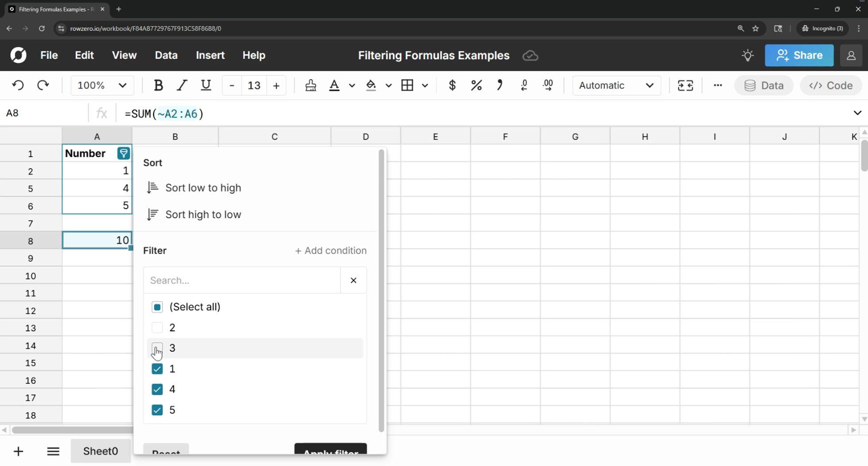This screenshot has width=868, height=466.
Task: Increase font size with plus button
Action: pos(276,85)
